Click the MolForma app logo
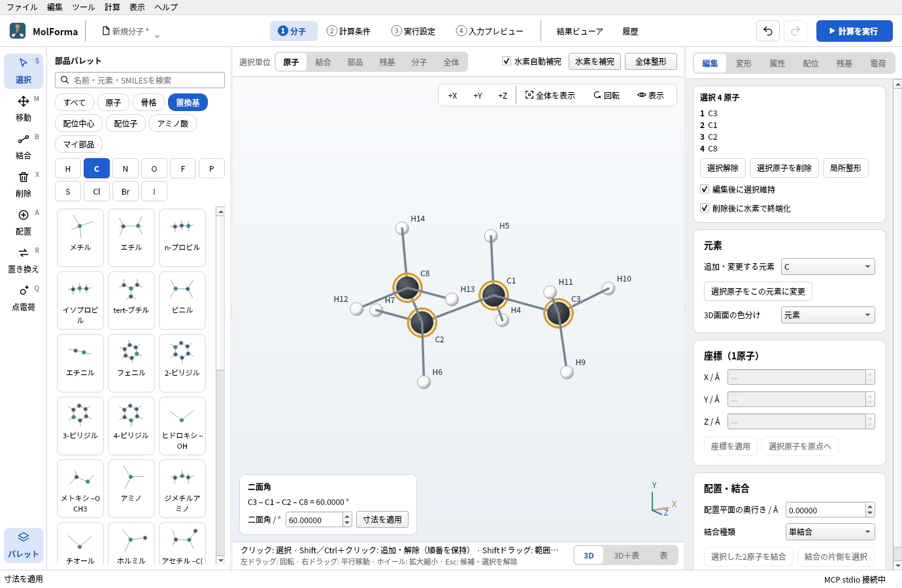The image size is (902, 588). tap(18, 31)
